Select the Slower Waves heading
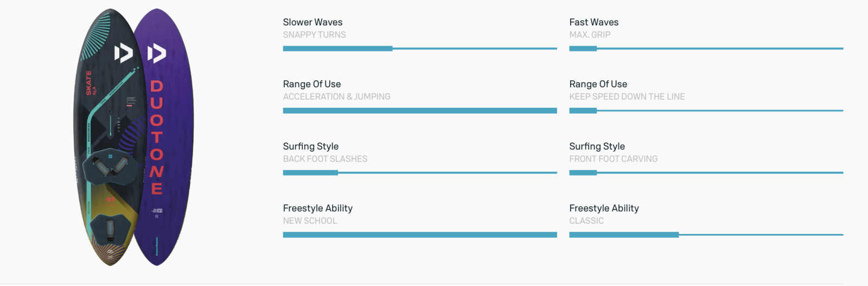The height and width of the screenshot is (286, 868). click(x=312, y=22)
